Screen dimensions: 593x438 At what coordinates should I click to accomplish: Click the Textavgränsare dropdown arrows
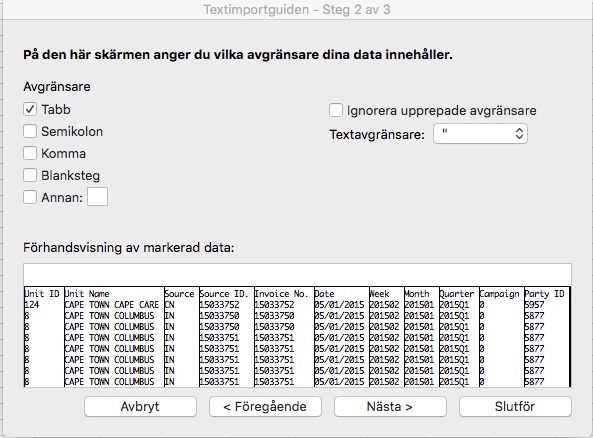(519, 134)
